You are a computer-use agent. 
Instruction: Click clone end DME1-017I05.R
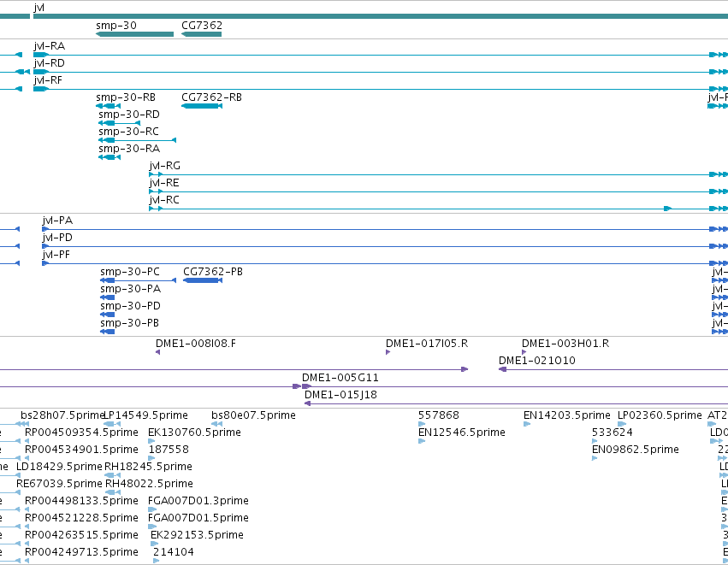click(427, 344)
